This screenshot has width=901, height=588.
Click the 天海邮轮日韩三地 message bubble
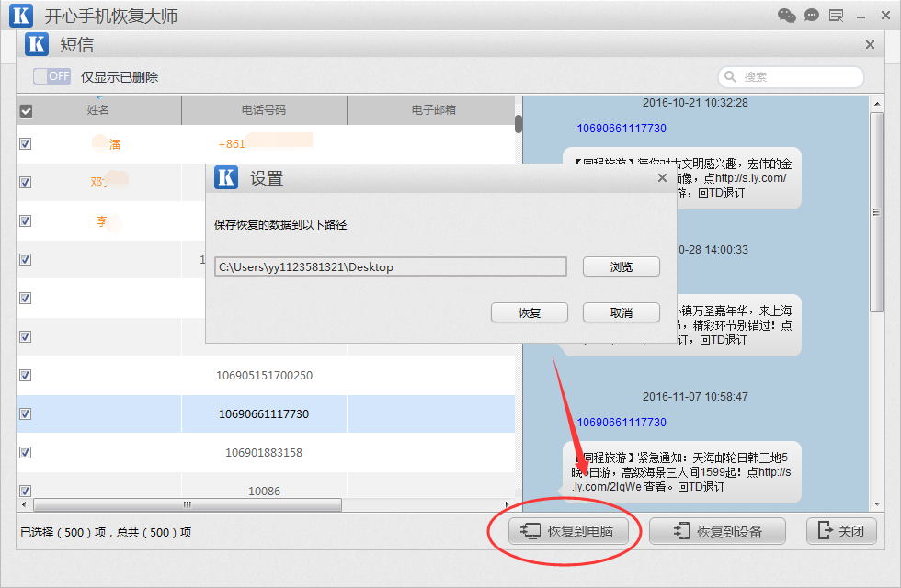pos(681,472)
